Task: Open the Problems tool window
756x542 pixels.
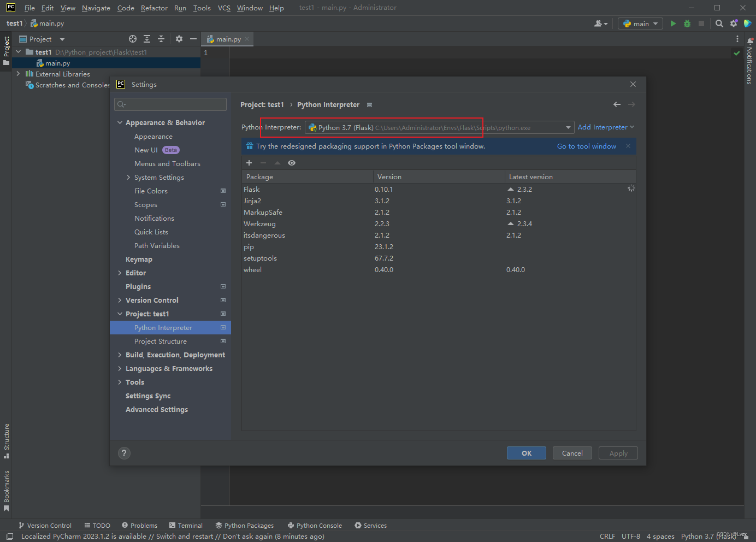Action: [x=140, y=526]
